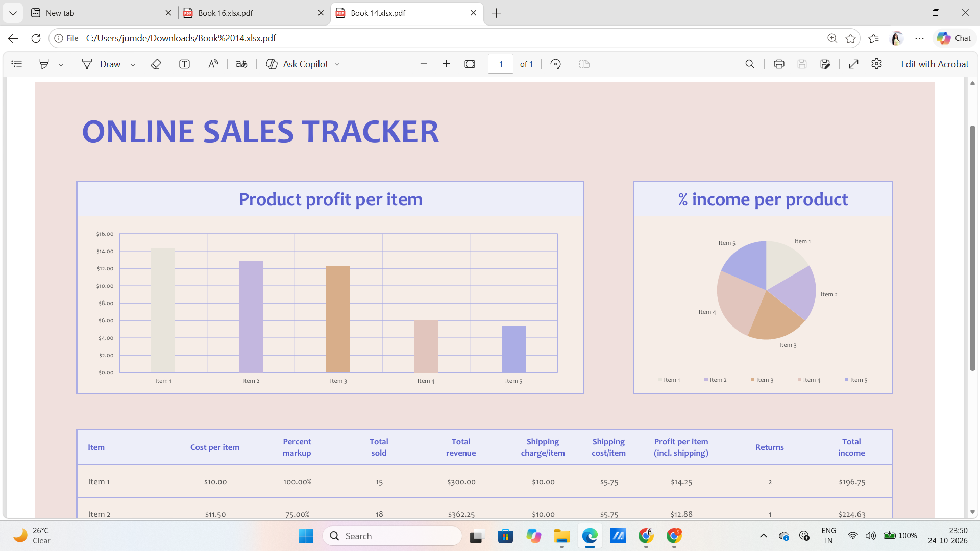Screen dimensions: 980x551
Task: Open Copilot Chat sidebar
Action: (954, 38)
